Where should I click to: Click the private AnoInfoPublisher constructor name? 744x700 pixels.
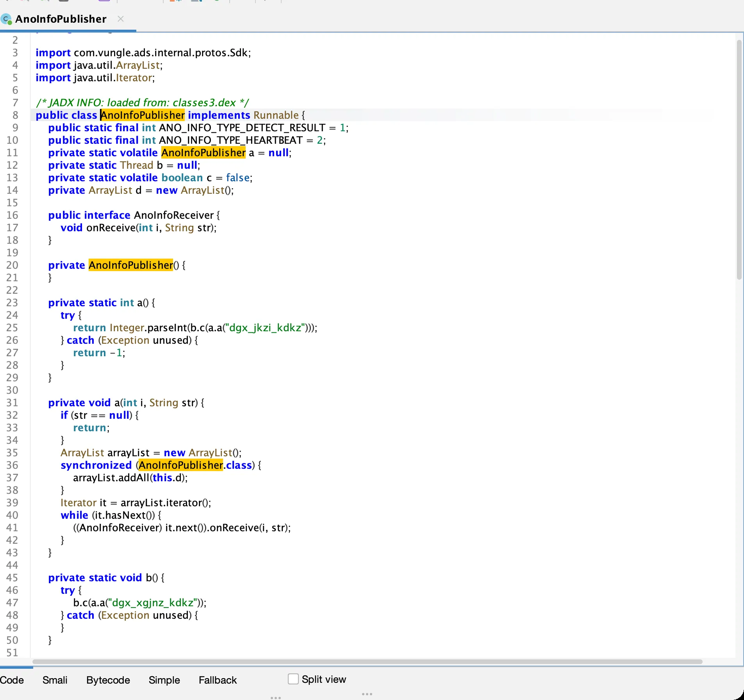pos(131,265)
